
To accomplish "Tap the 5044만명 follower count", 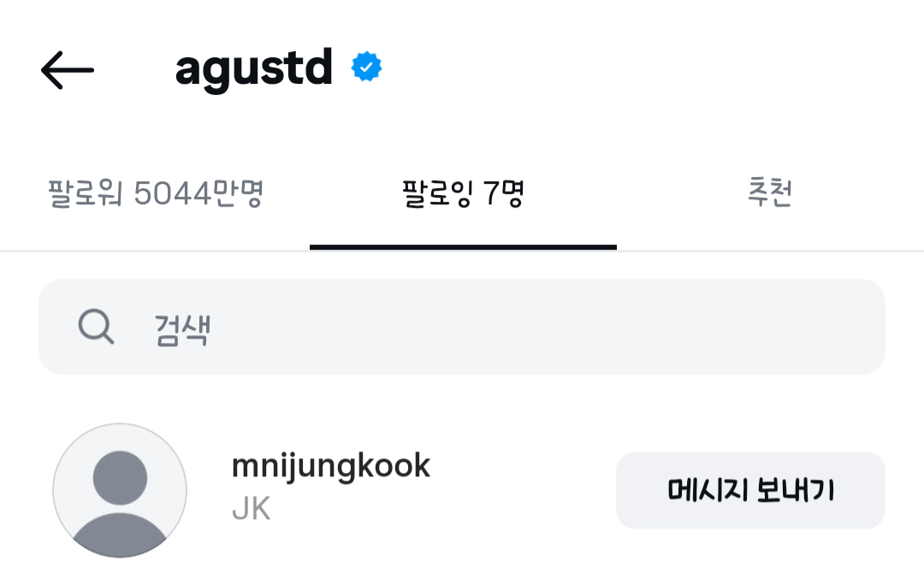I will click(x=198, y=194).
